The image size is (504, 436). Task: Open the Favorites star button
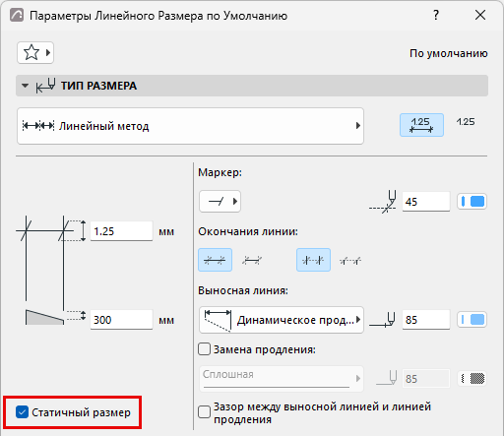point(35,52)
